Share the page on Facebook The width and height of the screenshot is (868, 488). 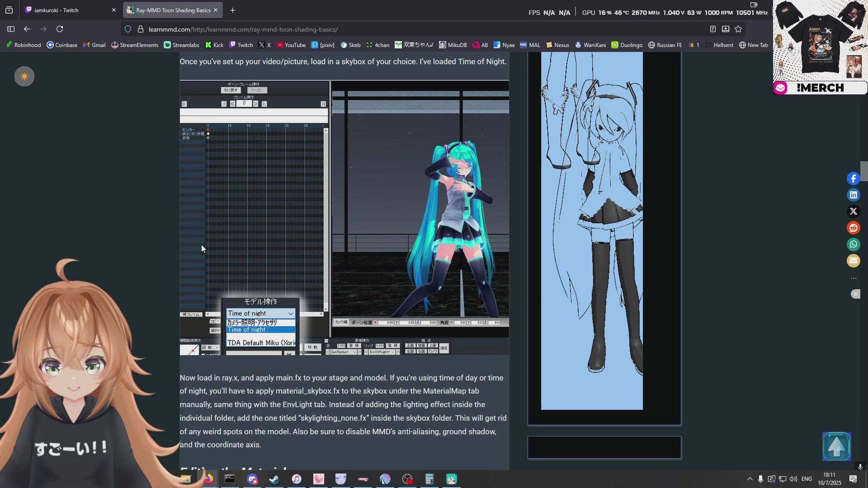click(854, 178)
